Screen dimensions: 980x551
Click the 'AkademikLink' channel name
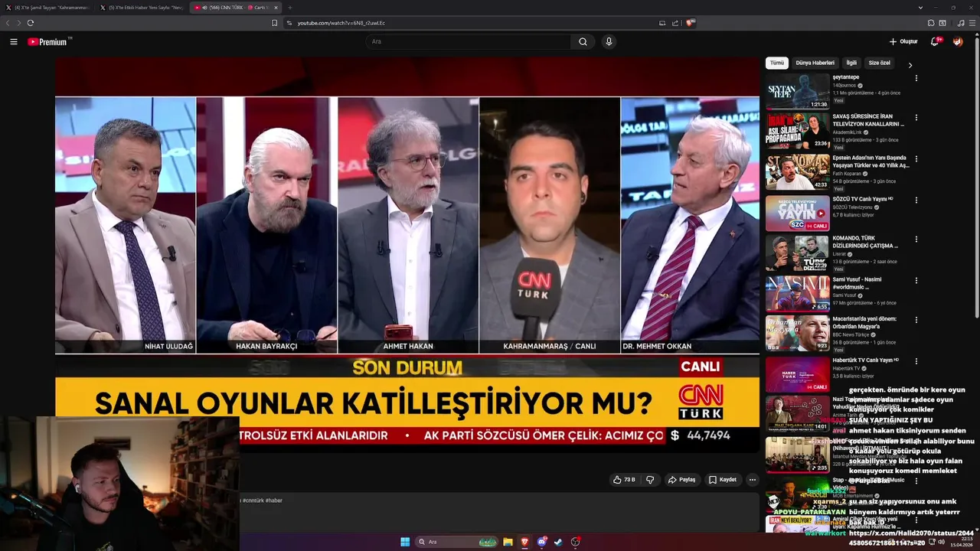[848, 132]
